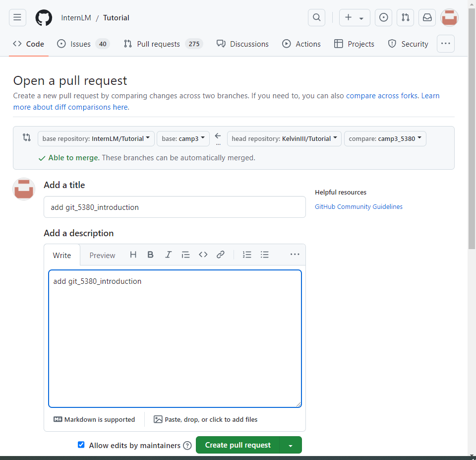Expand the compare: camp3_5380 dropdown
The height and width of the screenshot is (460, 476).
(x=385, y=138)
